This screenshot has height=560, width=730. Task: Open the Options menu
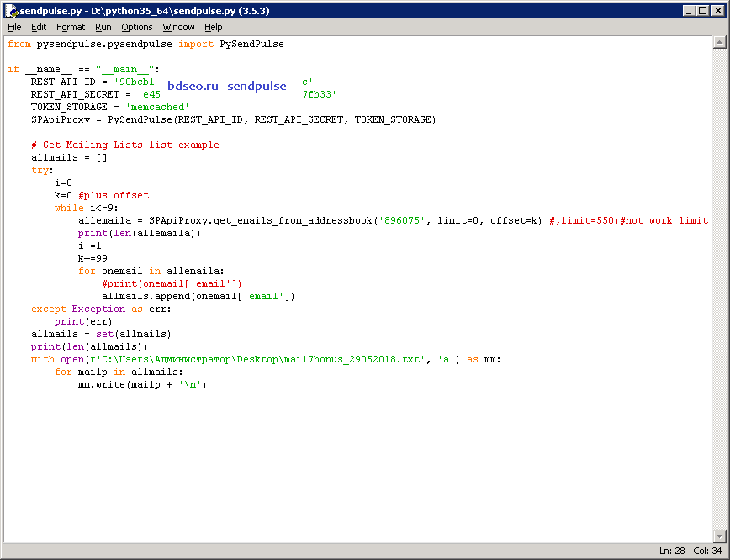click(137, 27)
